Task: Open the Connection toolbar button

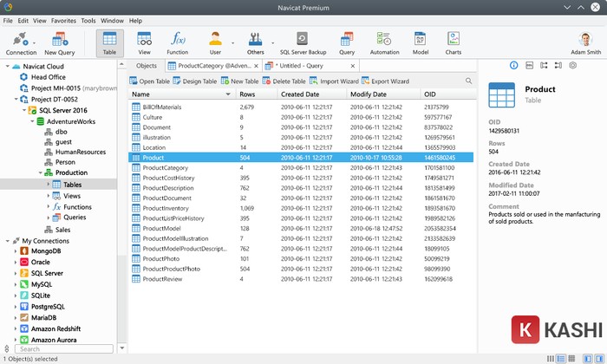Action: coord(21,42)
